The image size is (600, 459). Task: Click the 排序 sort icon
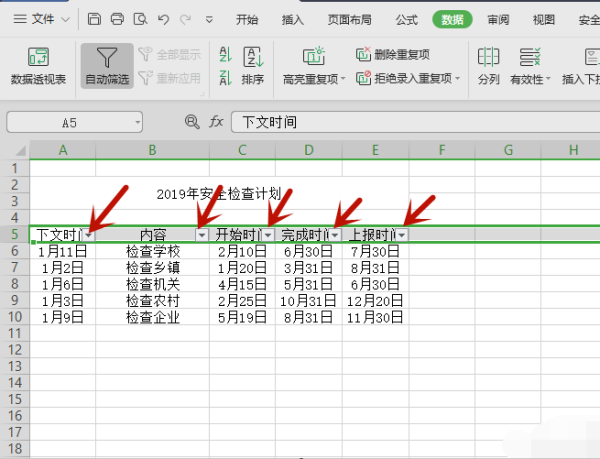click(253, 66)
